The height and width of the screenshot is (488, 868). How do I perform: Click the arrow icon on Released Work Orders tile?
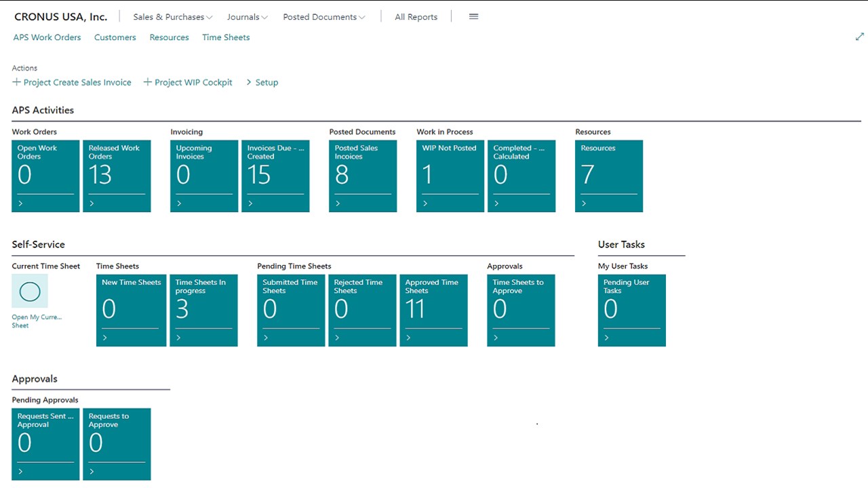coord(92,203)
